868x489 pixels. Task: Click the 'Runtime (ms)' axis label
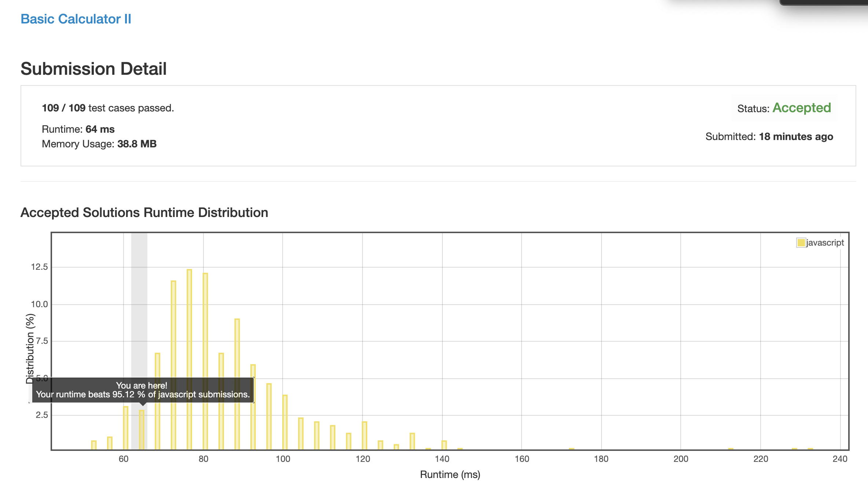(x=450, y=475)
